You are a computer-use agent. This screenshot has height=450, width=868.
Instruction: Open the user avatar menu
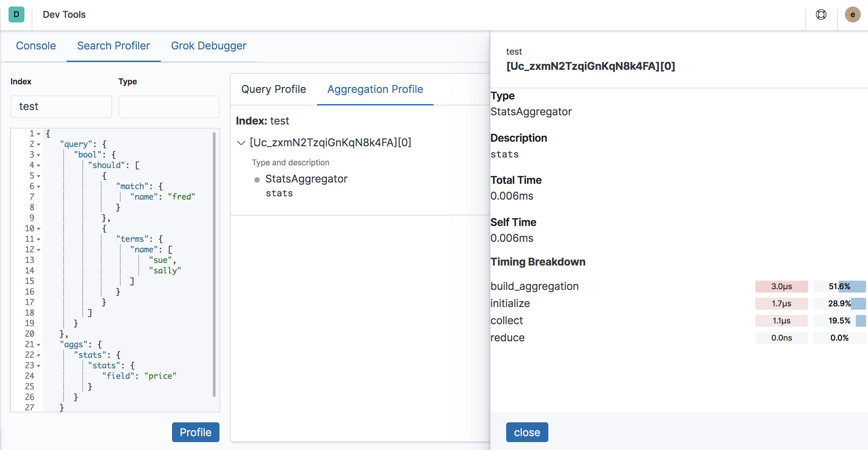click(x=852, y=14)
